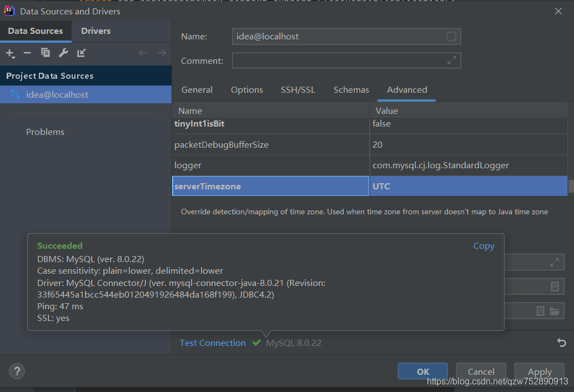
Task: Switch to the Drivers tab
Action: (x=96, y=31)
